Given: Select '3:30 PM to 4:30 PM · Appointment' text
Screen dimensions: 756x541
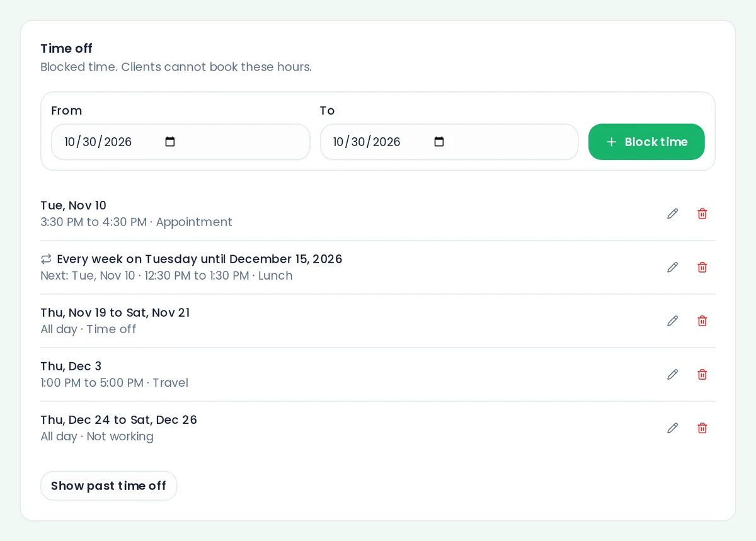Looking at the screenshot, I should [136, 222].
